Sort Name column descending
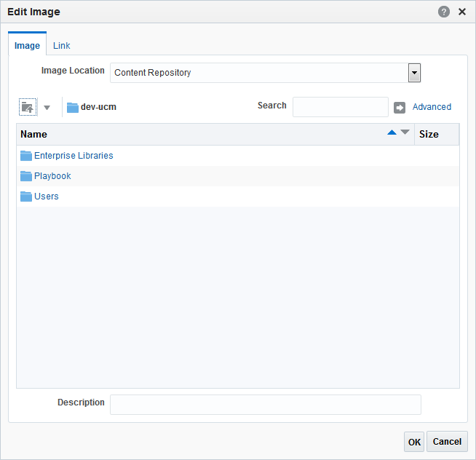The image size is (476, 460). [x=405, y=132]
